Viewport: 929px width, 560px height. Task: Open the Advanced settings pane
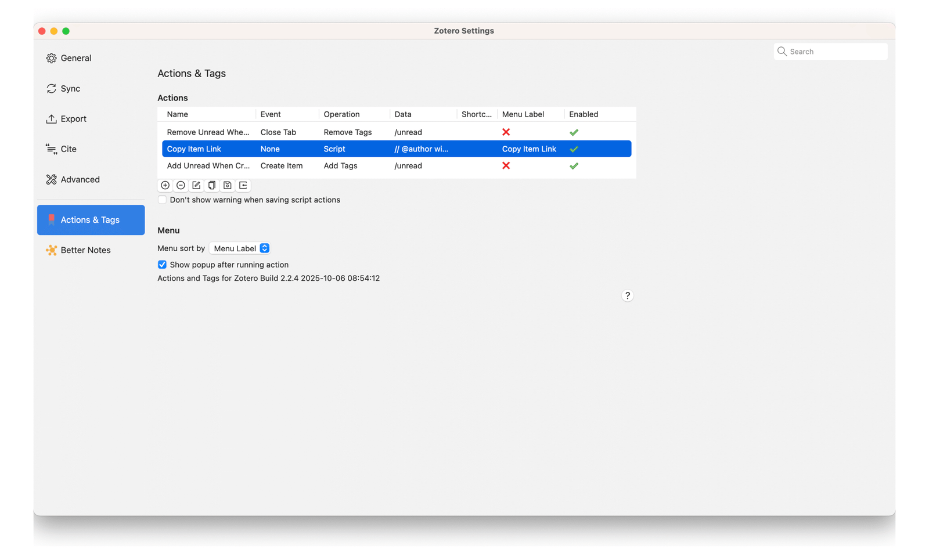coord(80,179)
